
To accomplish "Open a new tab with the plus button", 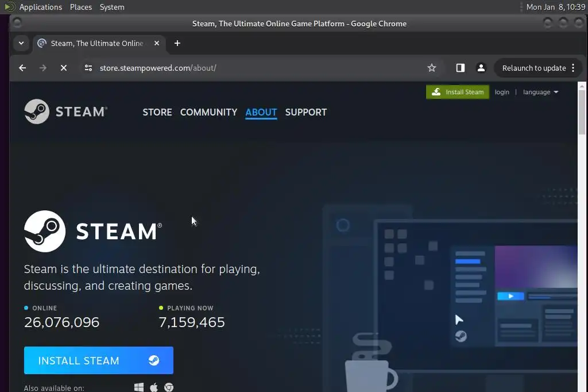I will pyautogui.click(x=177, y=43).
